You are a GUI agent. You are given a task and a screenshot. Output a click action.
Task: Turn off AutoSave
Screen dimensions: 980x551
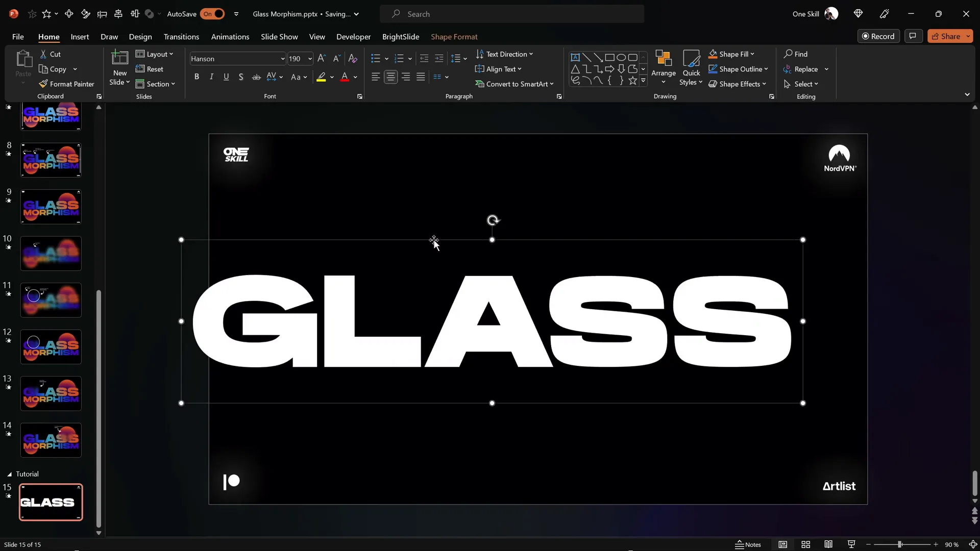click(x=213, y=14)
